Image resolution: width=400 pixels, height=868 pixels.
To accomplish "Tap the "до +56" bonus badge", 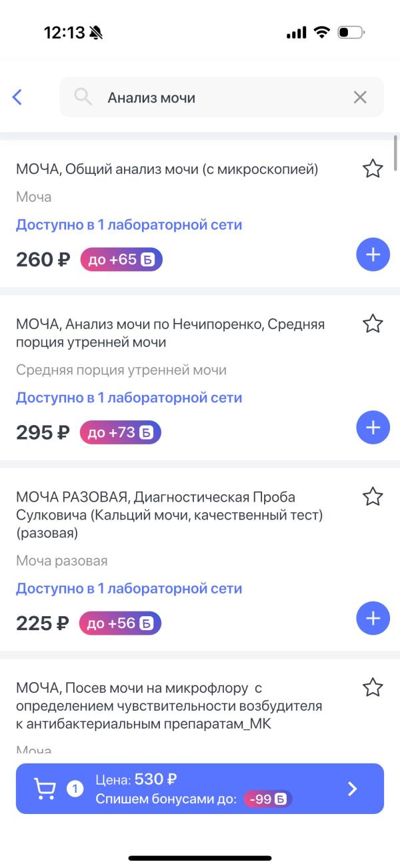I will (x=120, y=624).
